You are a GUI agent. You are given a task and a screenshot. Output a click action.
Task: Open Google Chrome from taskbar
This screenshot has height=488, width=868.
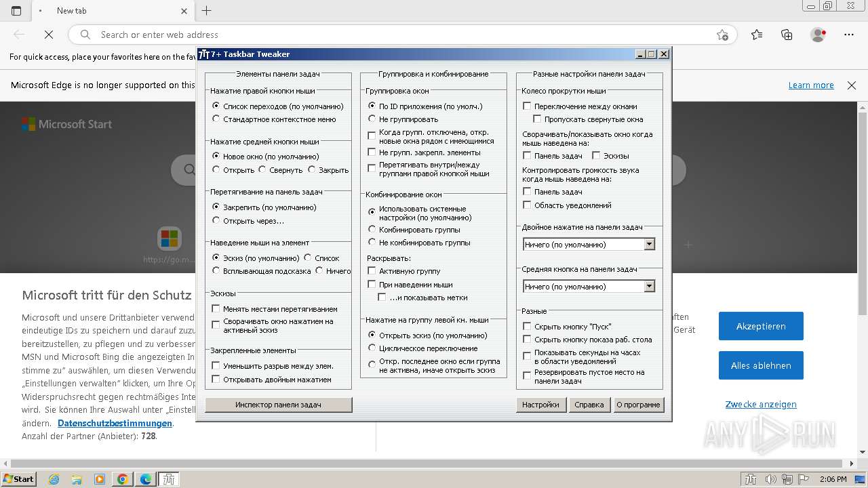coord(123,479)
